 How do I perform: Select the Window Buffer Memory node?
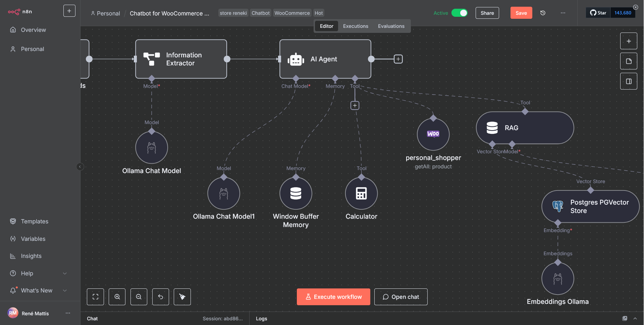point(296,194)
